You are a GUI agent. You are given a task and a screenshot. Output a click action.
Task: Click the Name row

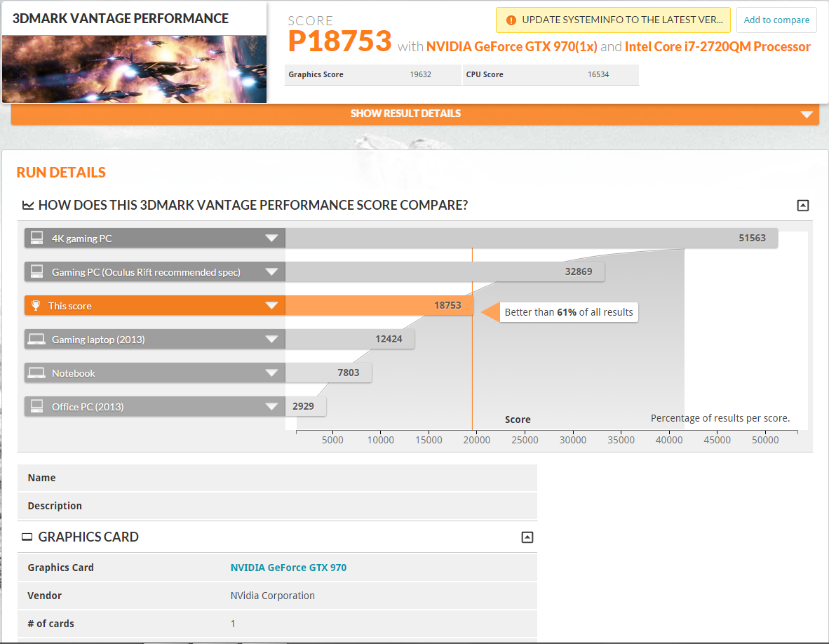pyautogui.click(x=277, y=478)
